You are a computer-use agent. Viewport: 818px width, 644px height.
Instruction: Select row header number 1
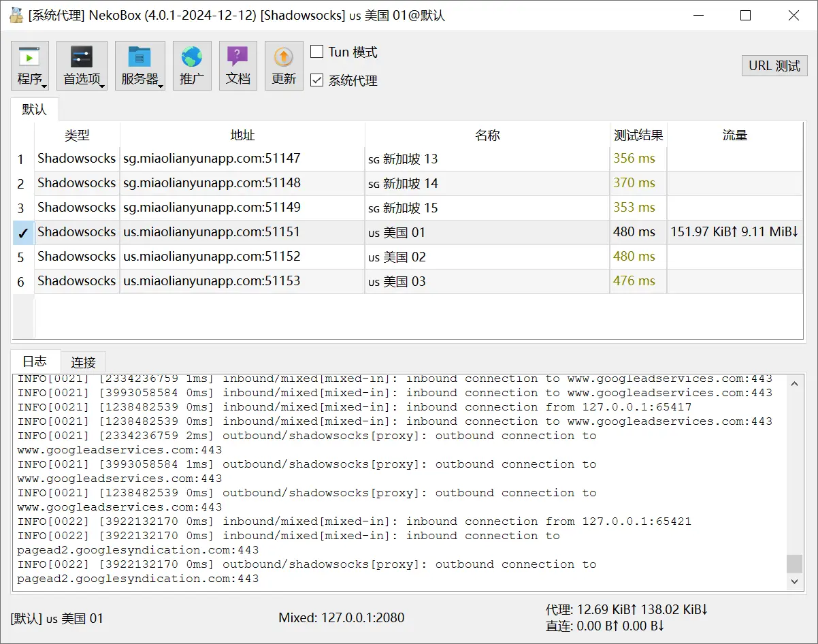click(x=22, y=159)
